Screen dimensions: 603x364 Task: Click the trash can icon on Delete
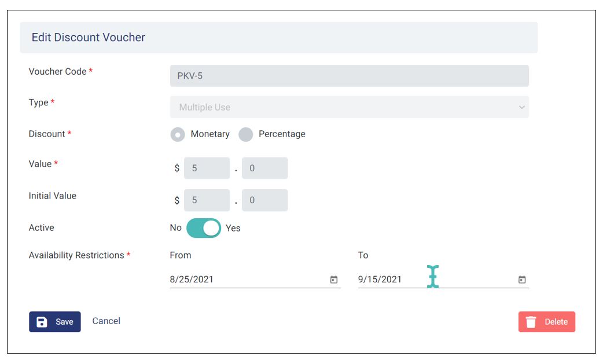point(531,322)
